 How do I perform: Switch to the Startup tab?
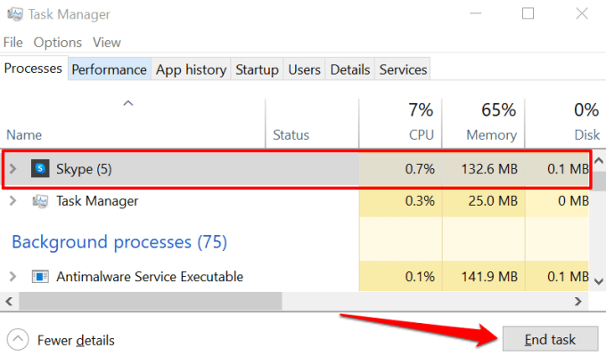click(x=258, y=69)
